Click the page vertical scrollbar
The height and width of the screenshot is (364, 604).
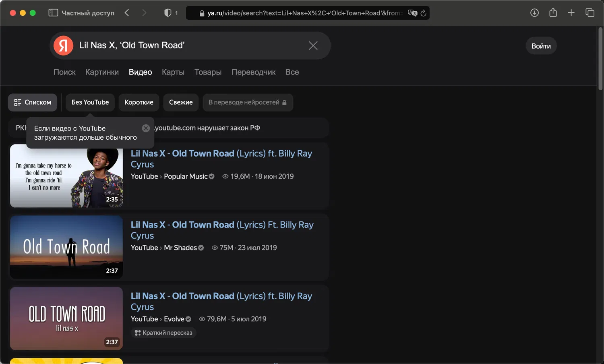(600, 59)
